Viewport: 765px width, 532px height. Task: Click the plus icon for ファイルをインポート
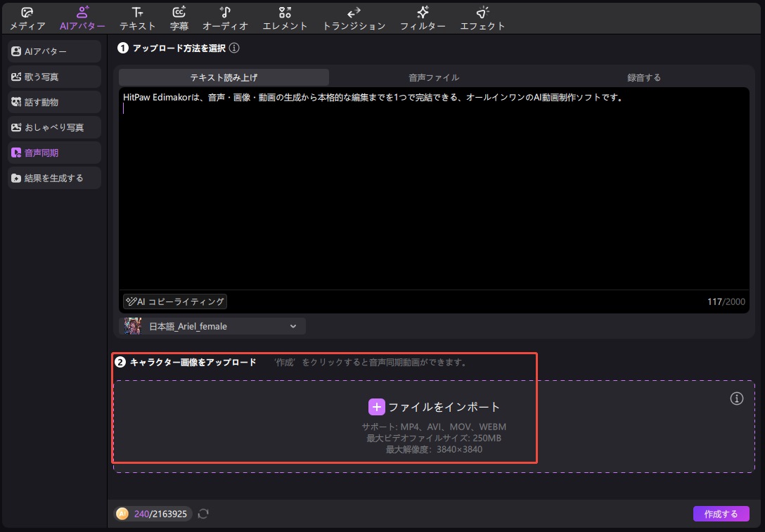click(377, 407)
